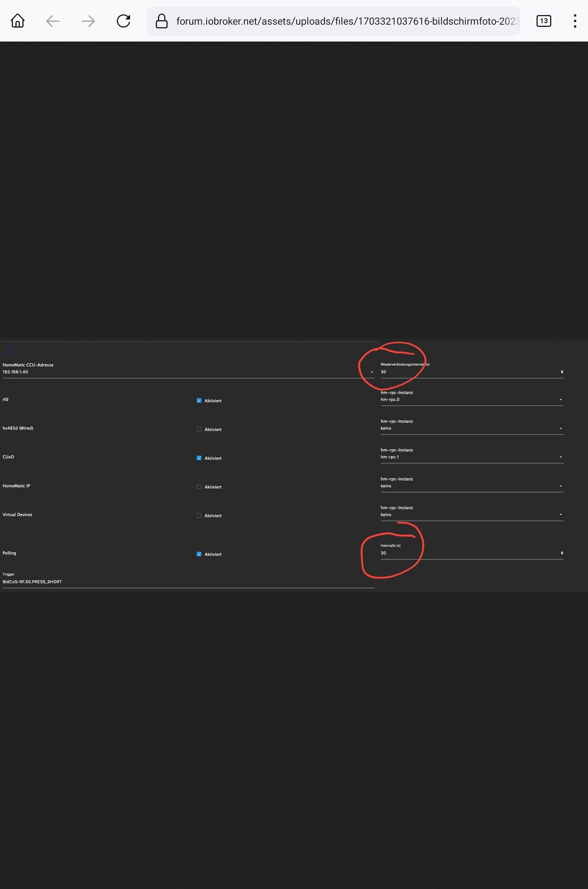Focus the forum.iobroker.net address bar

[347, 21]
